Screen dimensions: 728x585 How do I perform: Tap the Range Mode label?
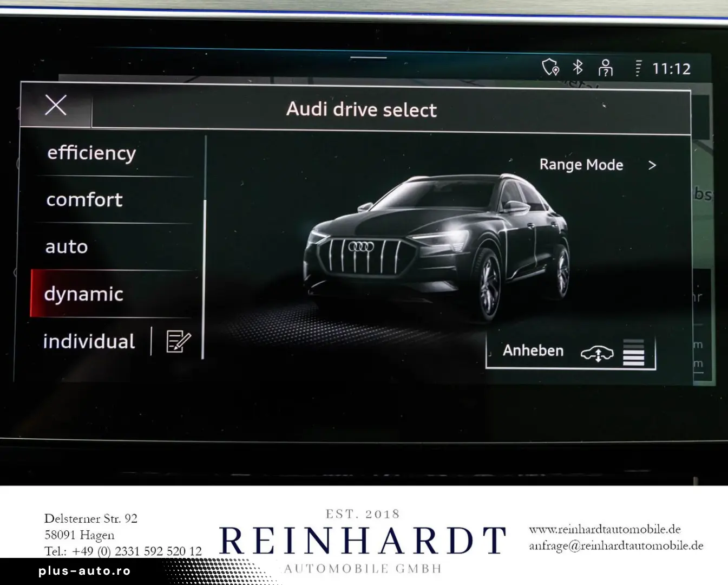(x=581, y=165)
